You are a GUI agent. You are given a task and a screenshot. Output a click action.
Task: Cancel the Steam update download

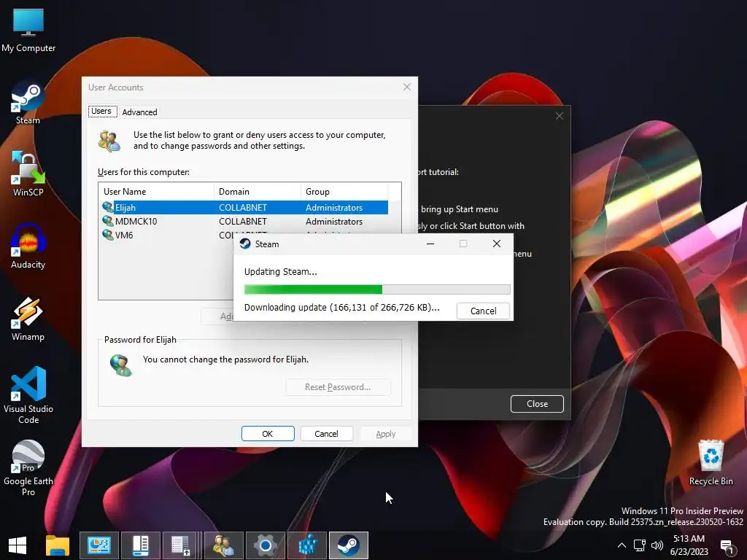click(x=483, y=311)
